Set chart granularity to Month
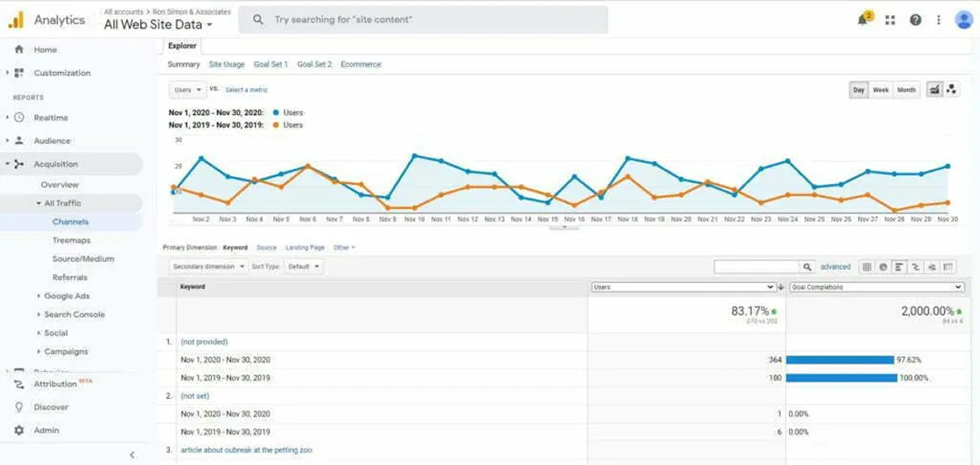980x465 pixels. (906, 90)
